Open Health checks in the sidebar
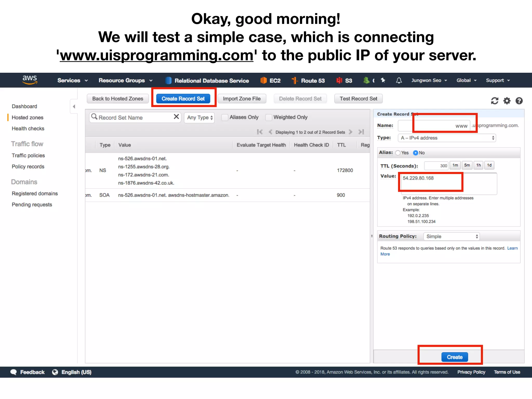This screenshot has width=532, height=399. pos(28,129)
